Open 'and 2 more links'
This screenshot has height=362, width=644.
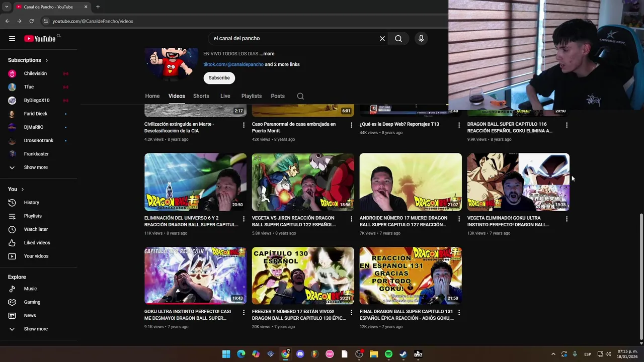[x=282, y=64]
